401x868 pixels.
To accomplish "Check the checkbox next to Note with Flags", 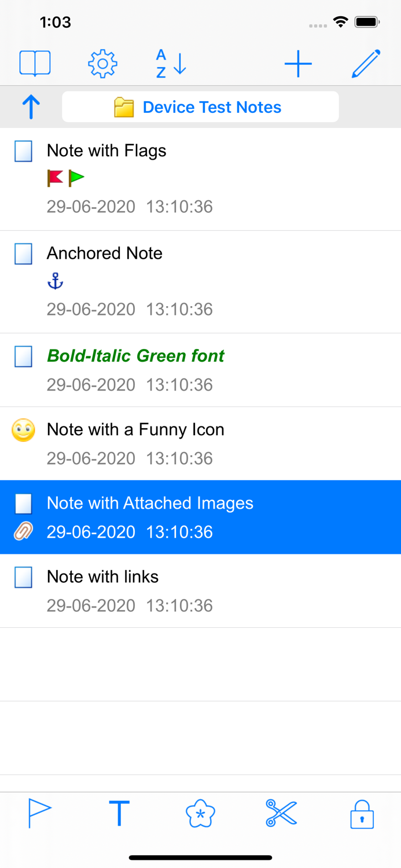I will (x=23, y=150).
